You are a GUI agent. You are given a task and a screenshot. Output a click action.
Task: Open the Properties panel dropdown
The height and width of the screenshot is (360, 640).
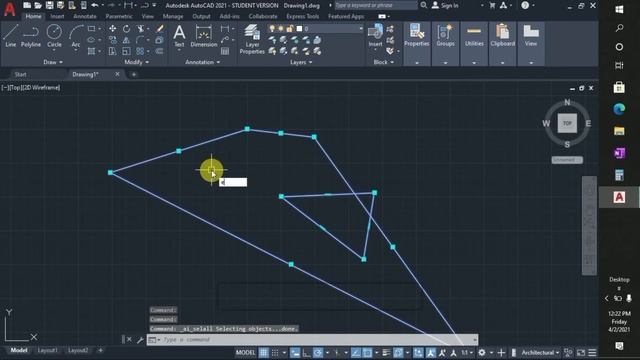click(417, 63)
